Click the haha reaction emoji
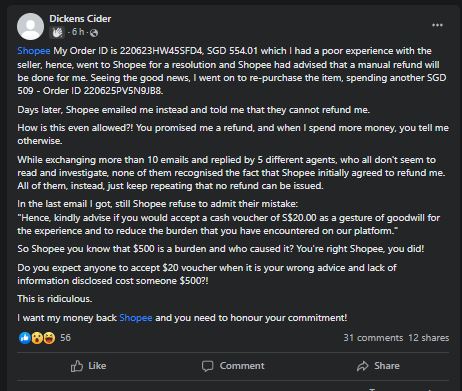The image size is (462, 391). [49, 338]
